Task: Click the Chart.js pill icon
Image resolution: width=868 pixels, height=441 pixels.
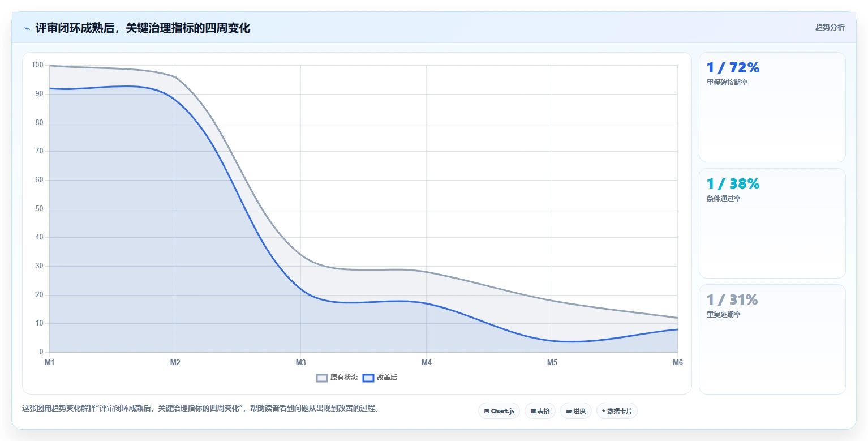Action: click(x=487, y=412)
